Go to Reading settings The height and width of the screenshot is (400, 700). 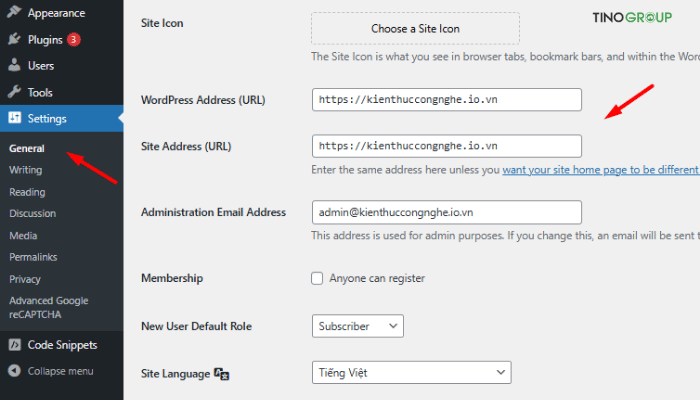(x=27, y=192)
